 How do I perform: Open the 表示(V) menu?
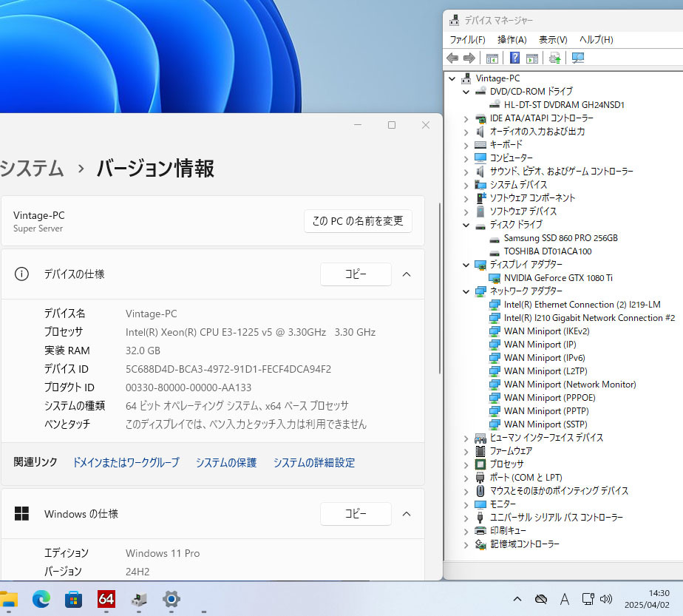tap(552, 40)
